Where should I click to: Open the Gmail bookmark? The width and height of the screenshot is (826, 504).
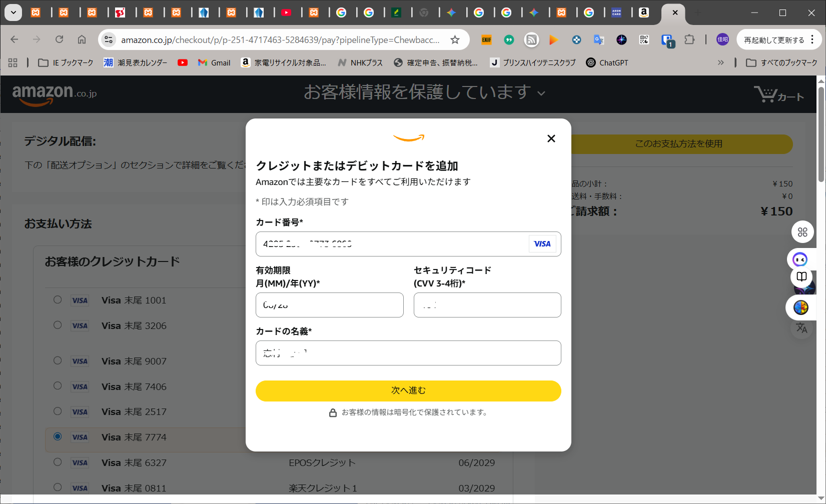pyautogui.click(x=214, y=62)
